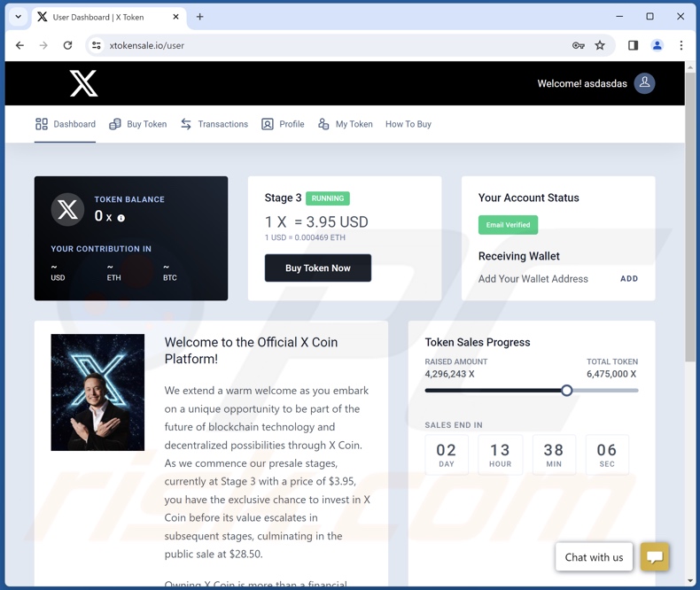Click the Chat with us label
Image resolution: width=700 pixels, height=590 pixels.
(594, 557)
